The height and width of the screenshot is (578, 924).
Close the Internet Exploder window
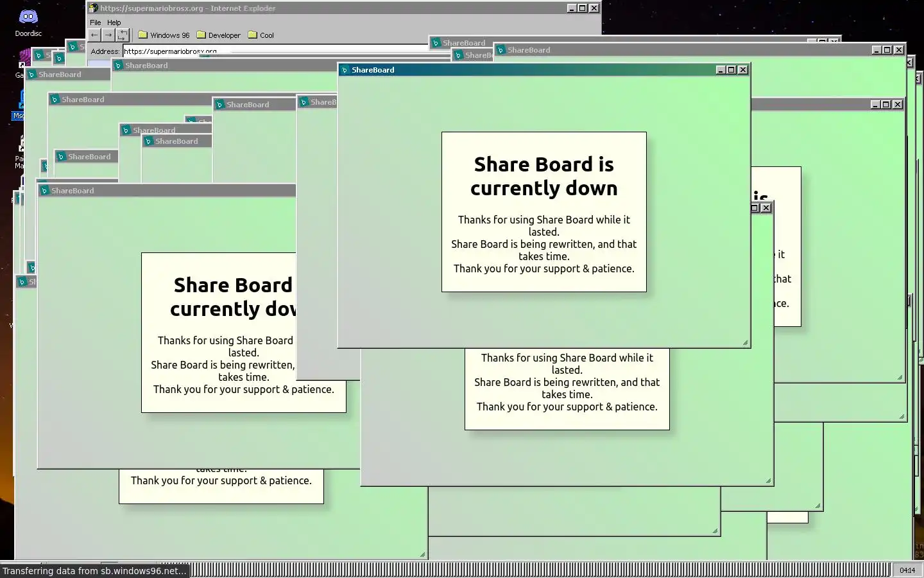(x=594, y=8)
